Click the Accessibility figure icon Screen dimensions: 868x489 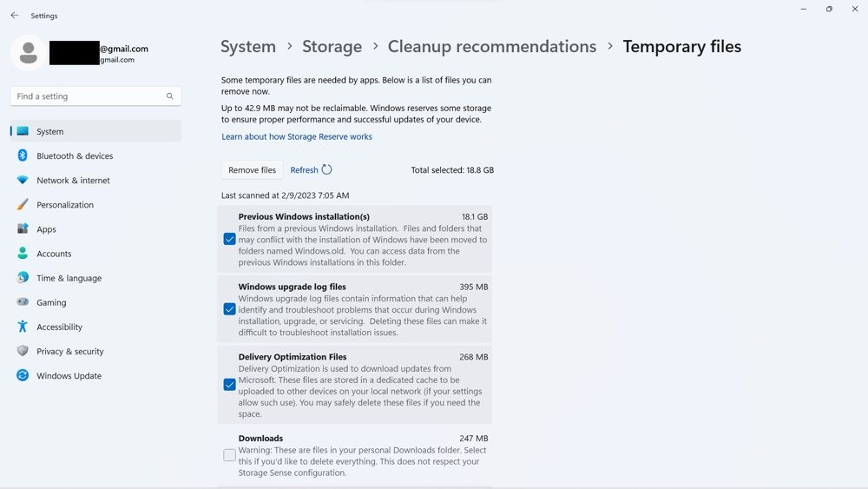pyautogui.click(x=23, y=327)
